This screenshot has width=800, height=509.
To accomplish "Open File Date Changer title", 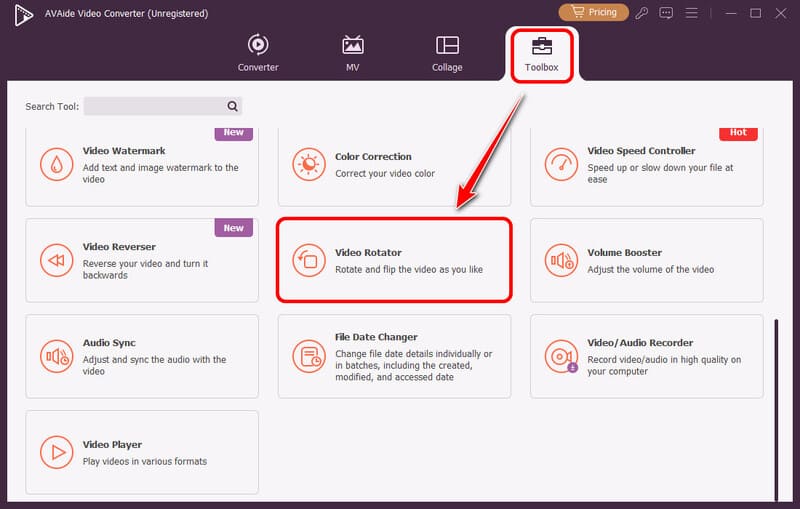I will click(376, 337).
